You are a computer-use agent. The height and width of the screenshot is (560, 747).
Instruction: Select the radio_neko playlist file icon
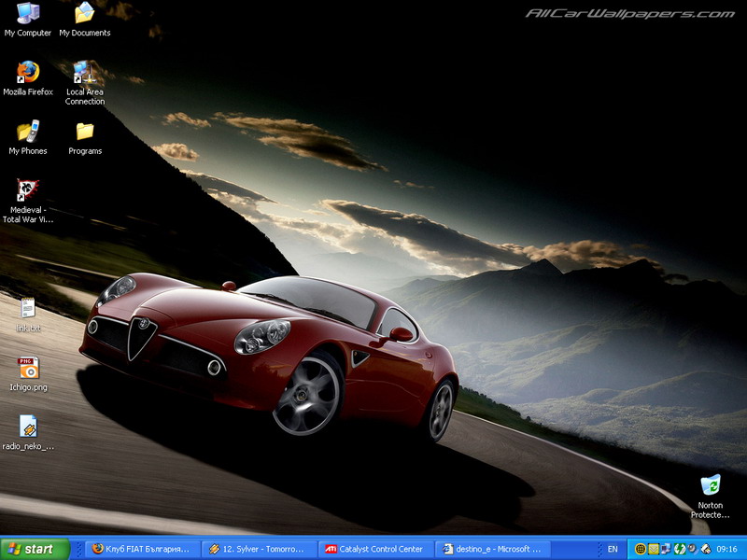pos(28,427)
